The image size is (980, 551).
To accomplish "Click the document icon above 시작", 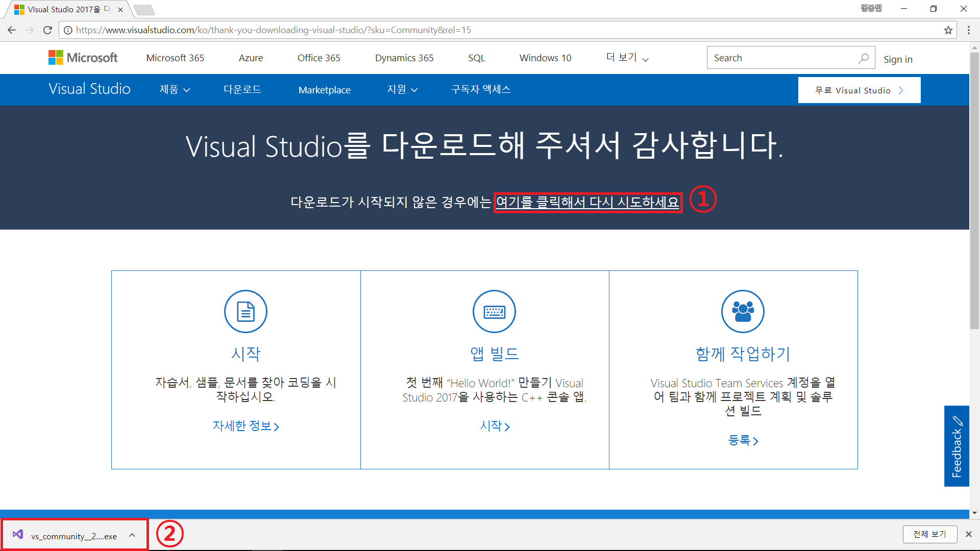I will [246, 311].
